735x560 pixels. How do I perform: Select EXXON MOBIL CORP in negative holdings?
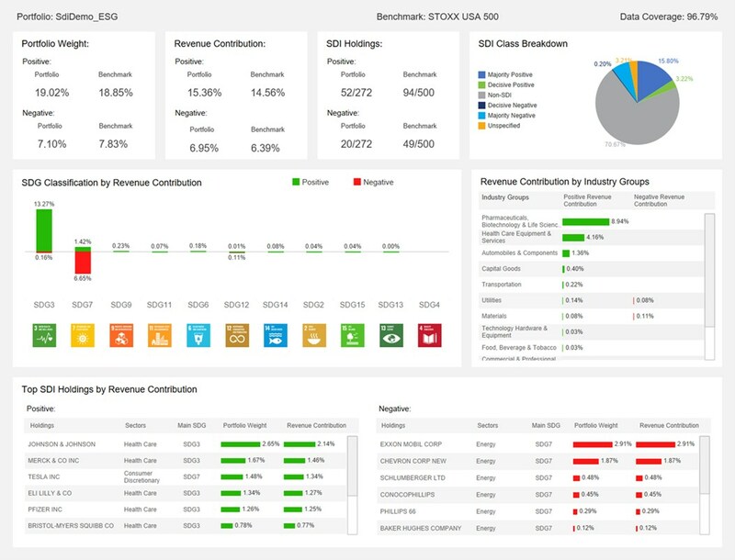pyautogui.click(x=411, y=443)
